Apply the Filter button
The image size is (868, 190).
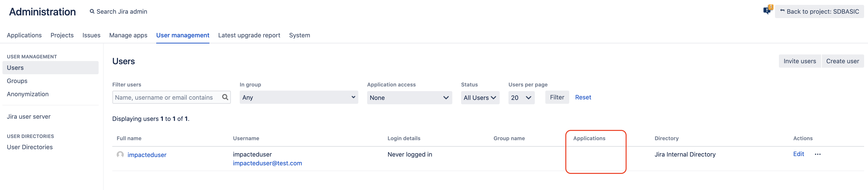[557, 97]
